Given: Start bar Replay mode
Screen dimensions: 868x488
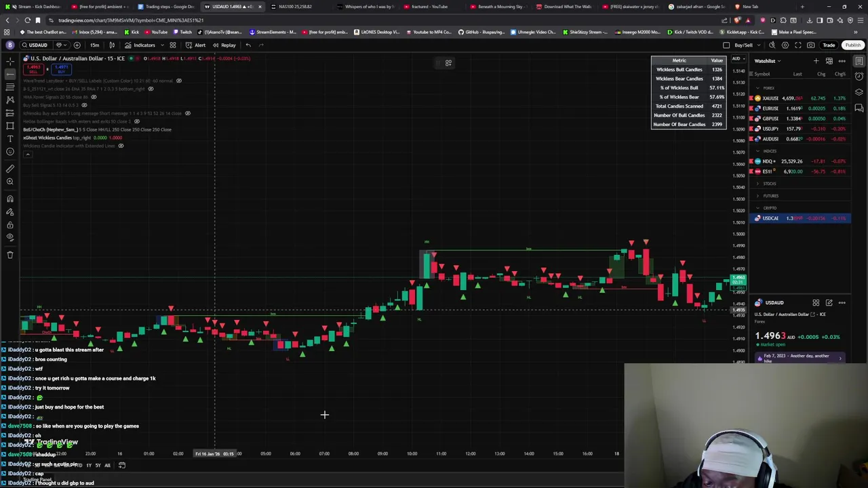Looking at the screenshot, I should (x=224, y=45).
